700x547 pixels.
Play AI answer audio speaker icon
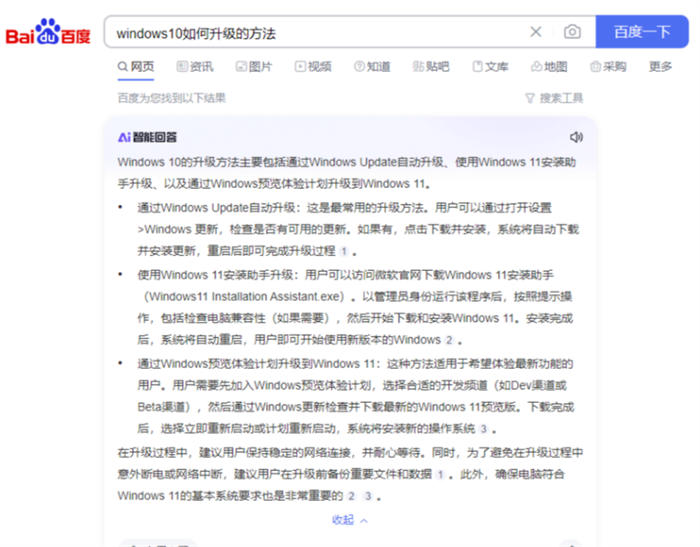click(576, 137)
